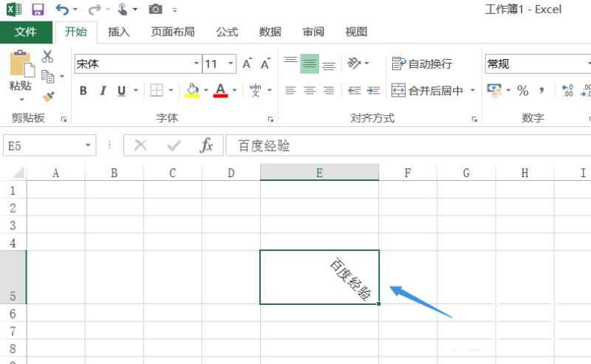Toggle align text right

coord(329,90)
